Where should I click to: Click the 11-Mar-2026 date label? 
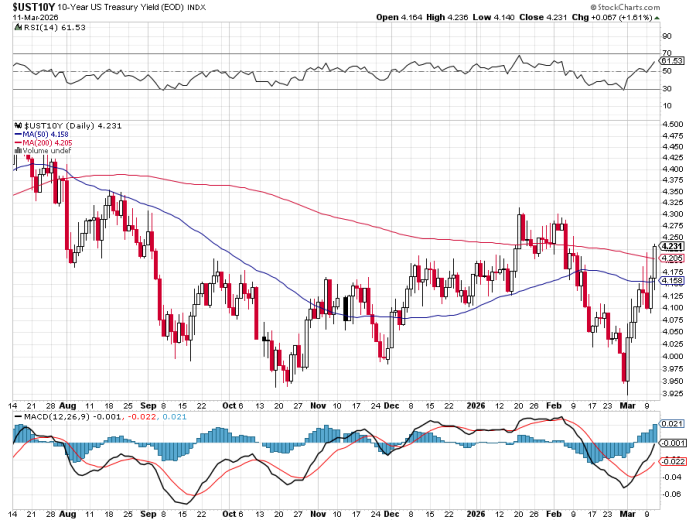[34, 19]
